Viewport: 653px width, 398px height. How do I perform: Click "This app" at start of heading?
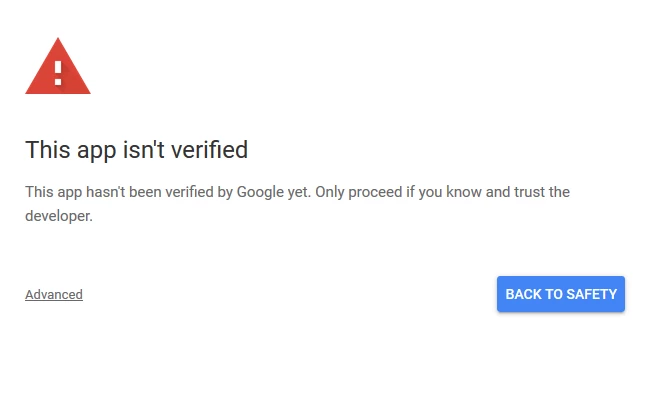pos(70,150)
